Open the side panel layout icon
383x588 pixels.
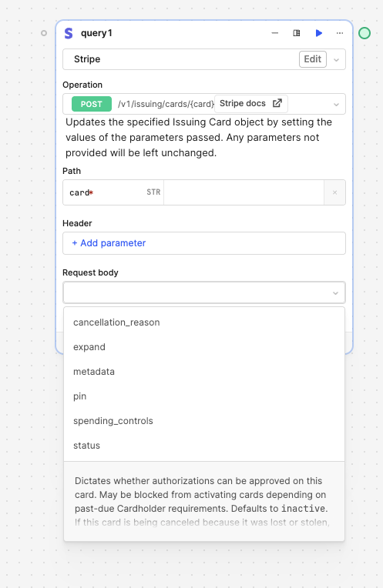(x=297, y=33)
